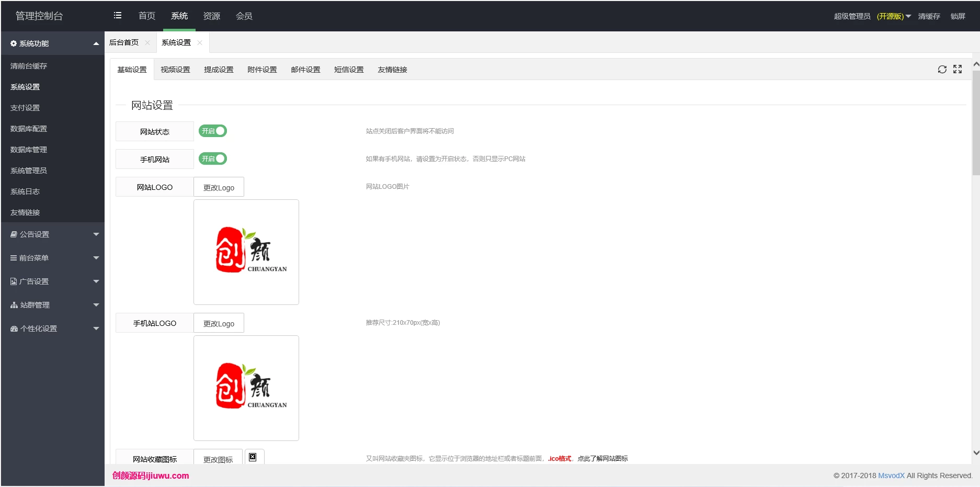The image size is (980, 487).
Task: Click the sidebar collapse menu icon
Action: coord(118,16)
